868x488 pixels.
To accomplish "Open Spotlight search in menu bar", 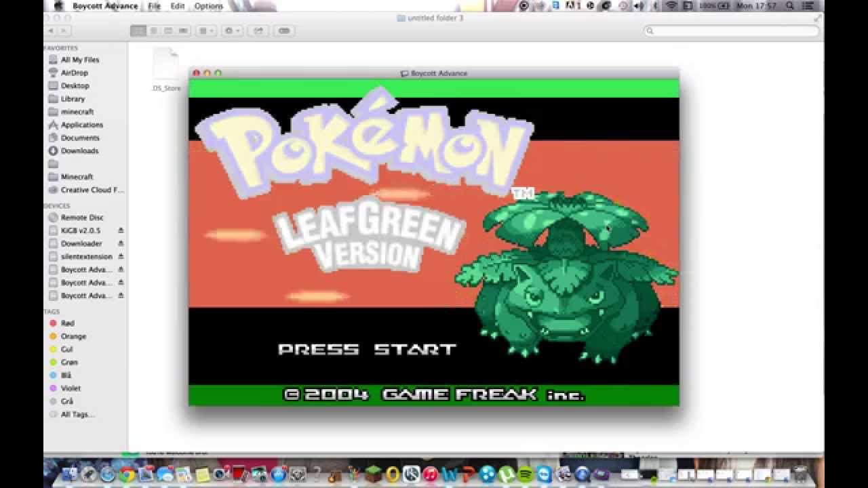I will pyautogui.click(x=791, y=6).
